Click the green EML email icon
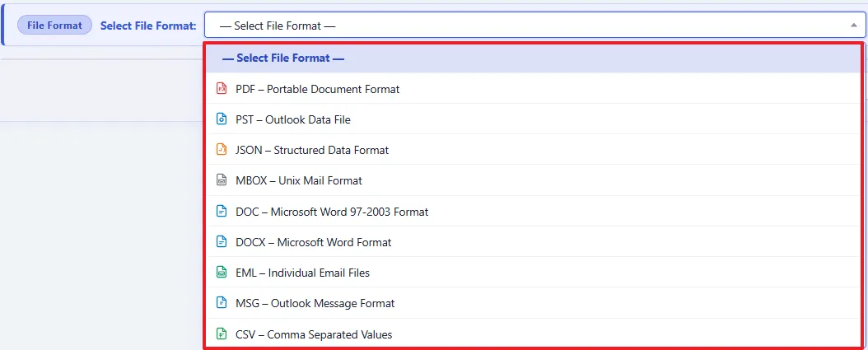Screen dimensions: 868x350 pyautogui.click(x=222, y=273)
